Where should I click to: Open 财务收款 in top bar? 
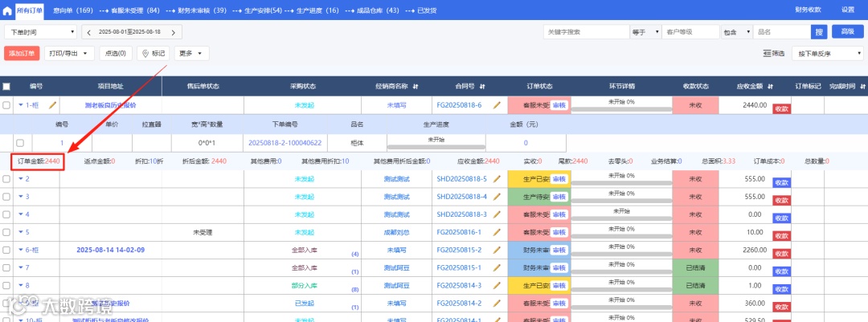pos(808,10)
